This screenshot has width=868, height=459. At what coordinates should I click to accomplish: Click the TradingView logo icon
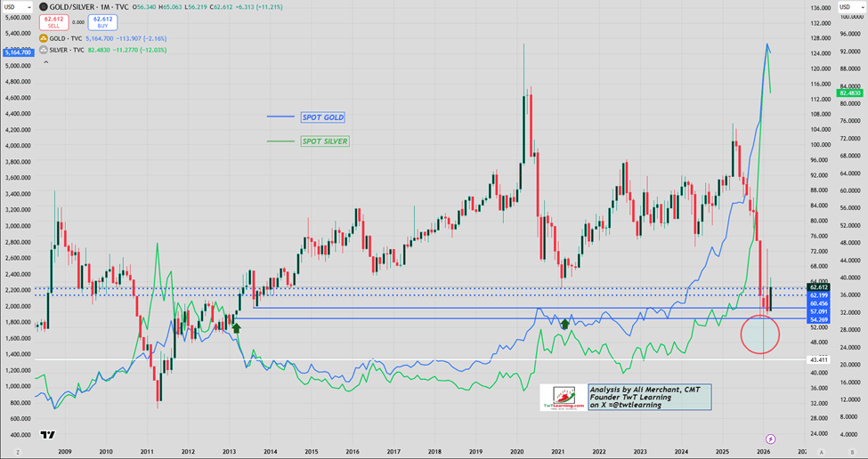[48, 435]
